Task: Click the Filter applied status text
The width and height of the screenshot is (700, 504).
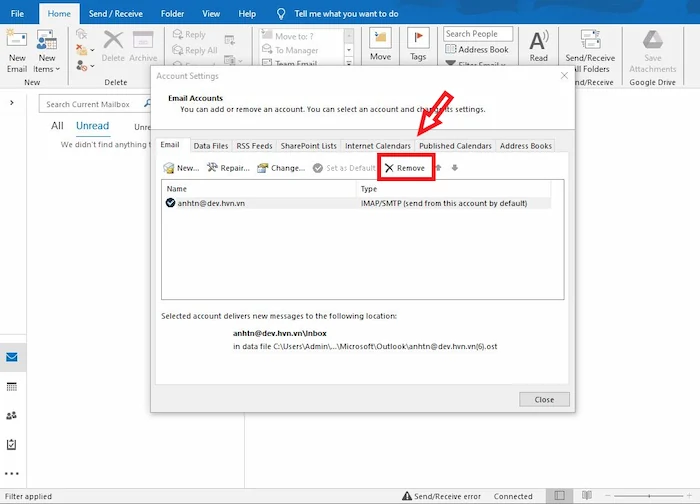Action: [28, 496]
